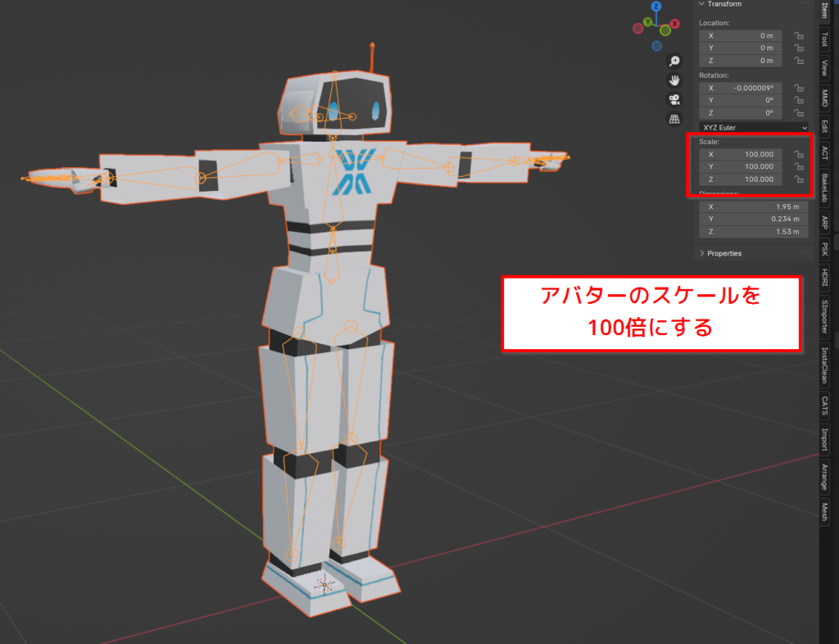Click the Transform panel drag-handle grip
Image resolution: width=839 pixels, height=644 pixels.
click(805, 4)
